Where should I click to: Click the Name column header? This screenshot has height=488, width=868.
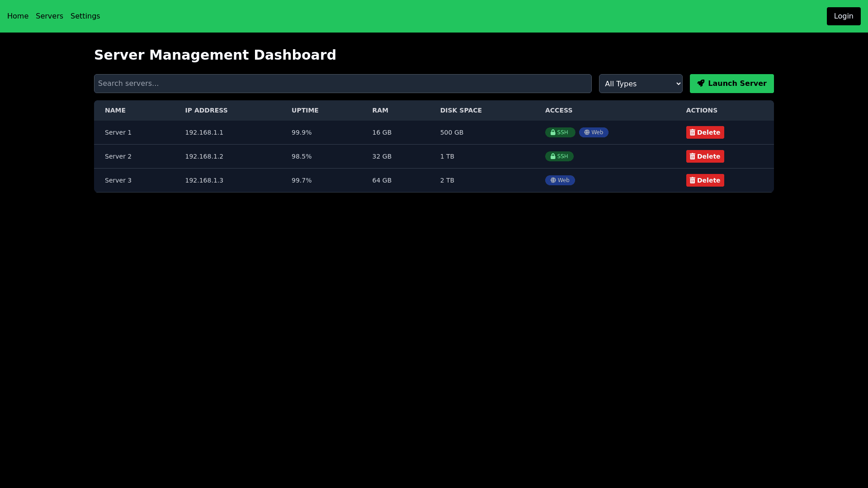(x=115, y=110)
